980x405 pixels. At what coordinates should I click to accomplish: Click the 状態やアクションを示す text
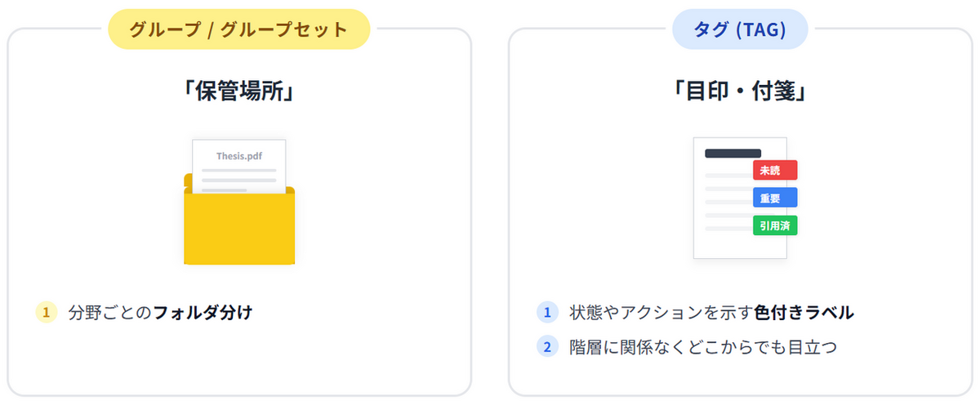point(661,312)
